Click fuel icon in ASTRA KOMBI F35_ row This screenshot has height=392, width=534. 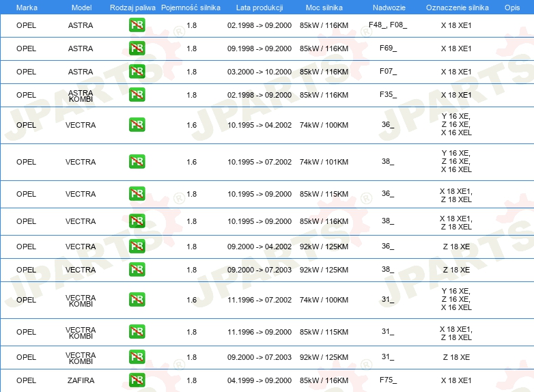[137, 95]
